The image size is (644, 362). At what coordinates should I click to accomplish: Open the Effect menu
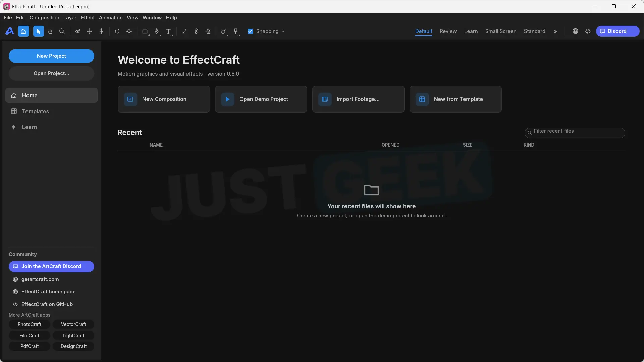pyautogui.click(x=88, y=18)
